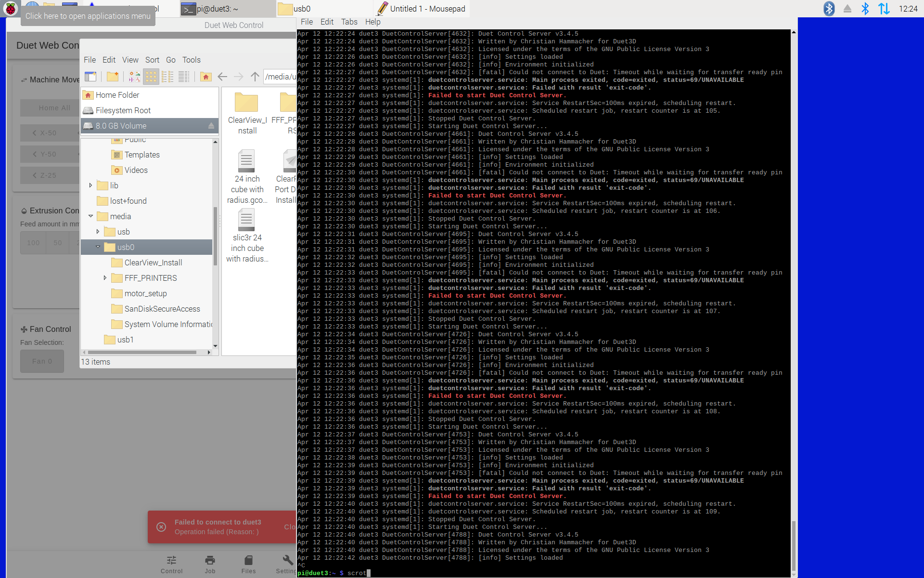924x578 pixels.
Task: Open Sort menu in file manager
Action: pos(152,60)
